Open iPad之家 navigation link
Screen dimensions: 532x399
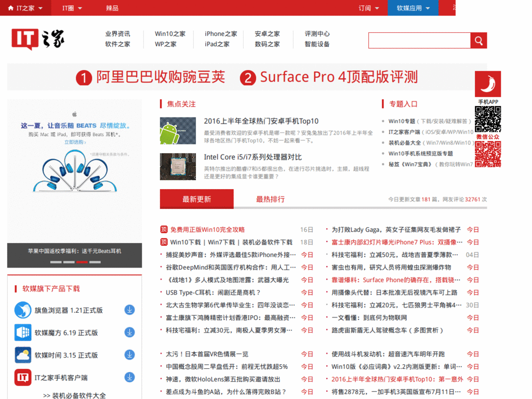pos(217,44)
